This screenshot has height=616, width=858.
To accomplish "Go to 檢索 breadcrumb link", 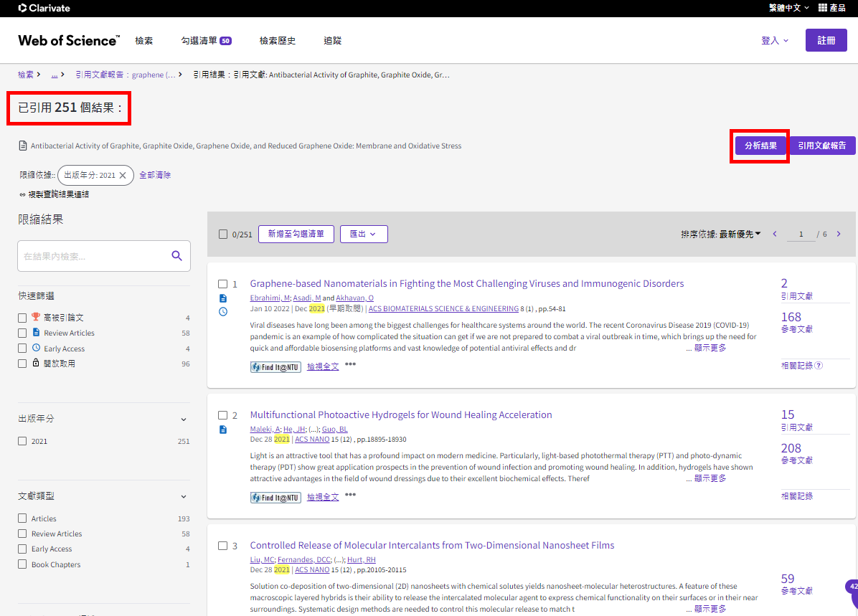I will [26, 75].
